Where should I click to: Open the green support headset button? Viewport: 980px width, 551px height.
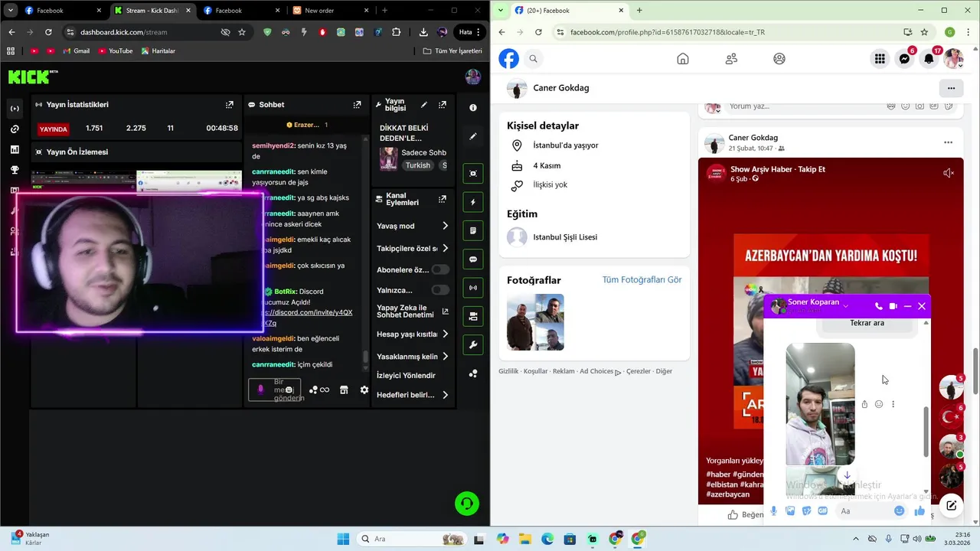(x=467, y=503)
